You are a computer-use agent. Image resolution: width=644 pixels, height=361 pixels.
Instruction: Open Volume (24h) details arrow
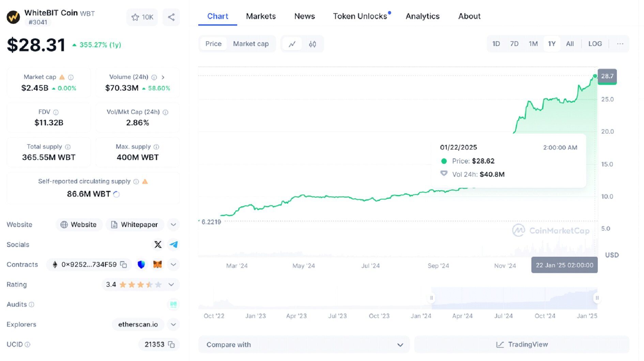(x=163, y=77)
